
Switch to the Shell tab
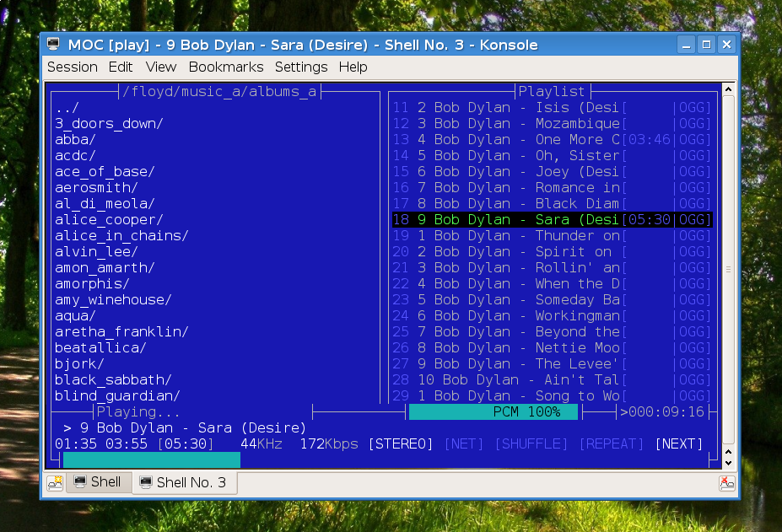[x=99, y=482]
